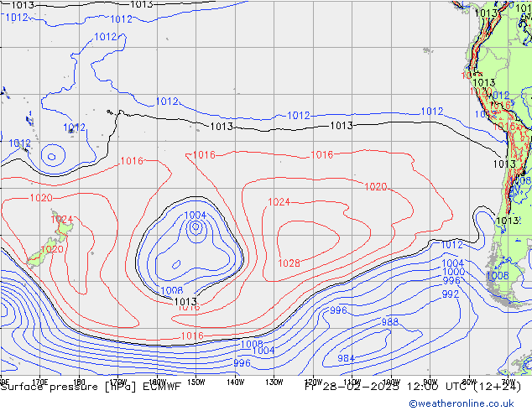Viewport: 532px width, 411px height.
Task: Click the 1004 label inside the closed low
Action: click(x=195, y=215)
